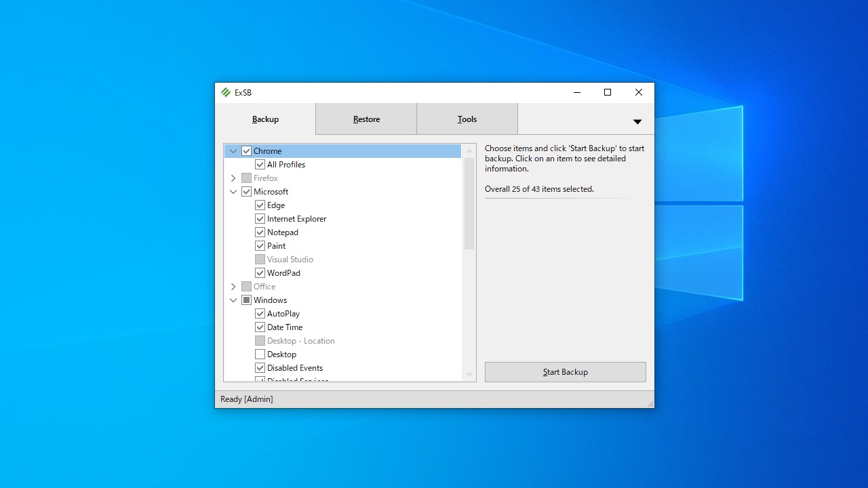Select the AutoPlay item label
The image size is (868, 488).
pyautogui.click(x=283, y=314)
